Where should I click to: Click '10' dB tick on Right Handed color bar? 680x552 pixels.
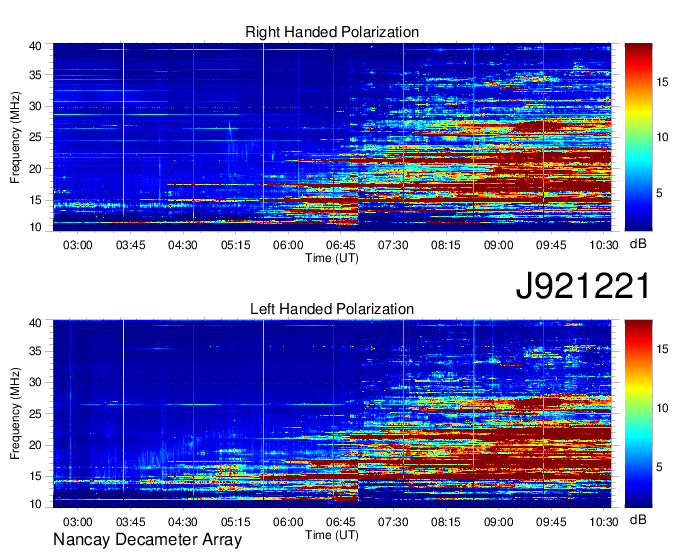coord(663,137)
